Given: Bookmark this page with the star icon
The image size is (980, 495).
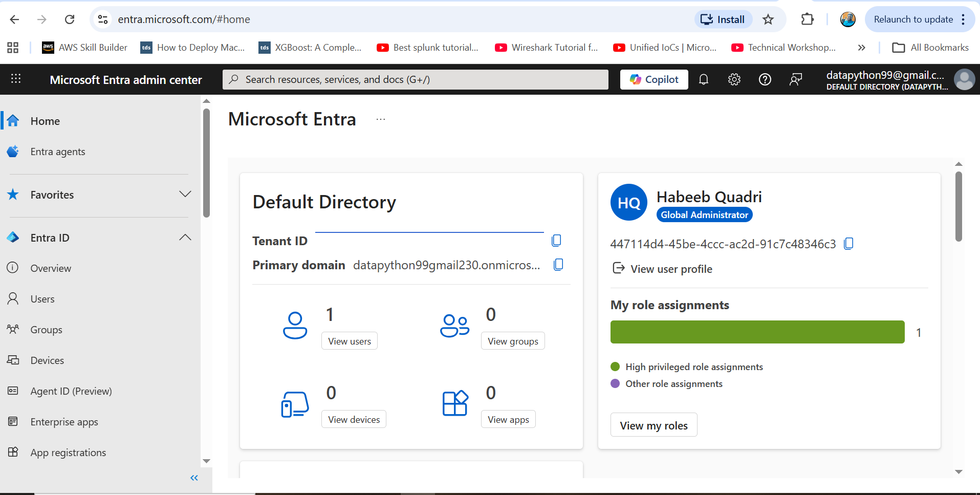Looking at the screenshot, I should [768, 19].
